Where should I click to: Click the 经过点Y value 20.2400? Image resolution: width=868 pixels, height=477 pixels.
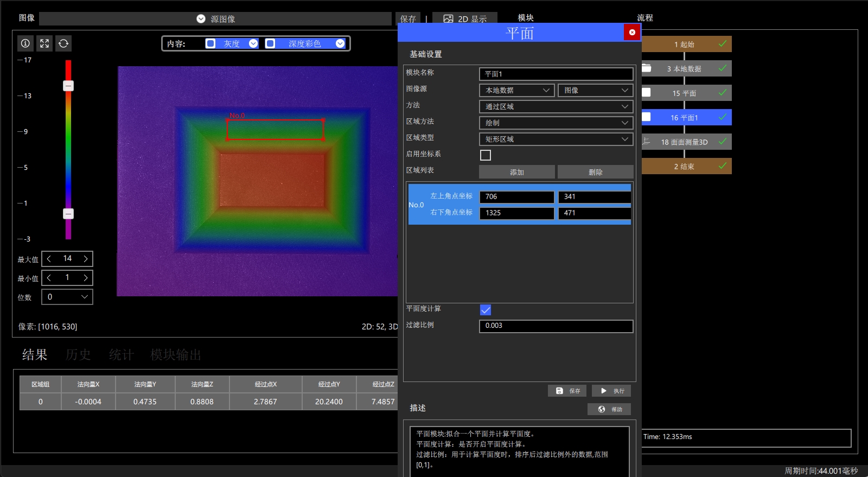point(329,402)
